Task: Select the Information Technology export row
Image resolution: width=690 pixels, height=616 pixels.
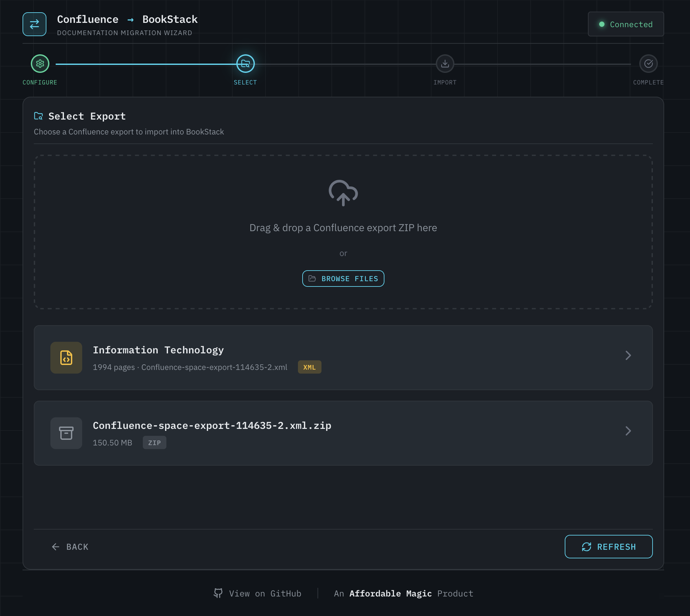Action: click(x=343, y=357)
